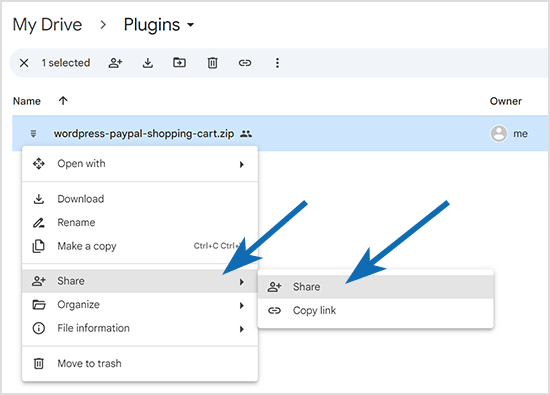
Task: Click the trash icon in selection toolbar
Action: (212, 63)
